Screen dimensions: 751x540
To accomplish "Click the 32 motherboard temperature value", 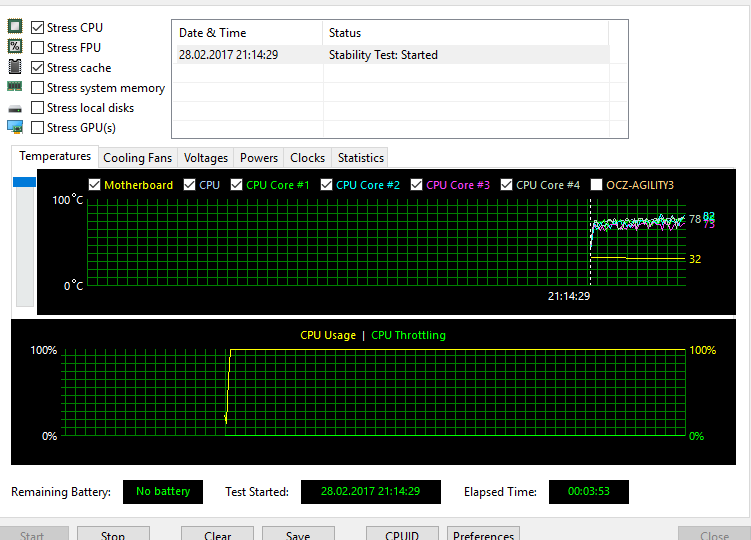I will click(x=695, y=259).
